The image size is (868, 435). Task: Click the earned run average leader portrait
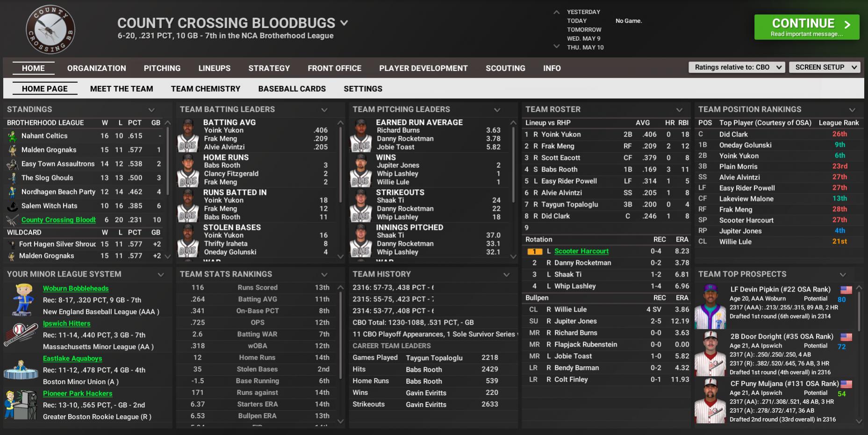coord(361,135)
